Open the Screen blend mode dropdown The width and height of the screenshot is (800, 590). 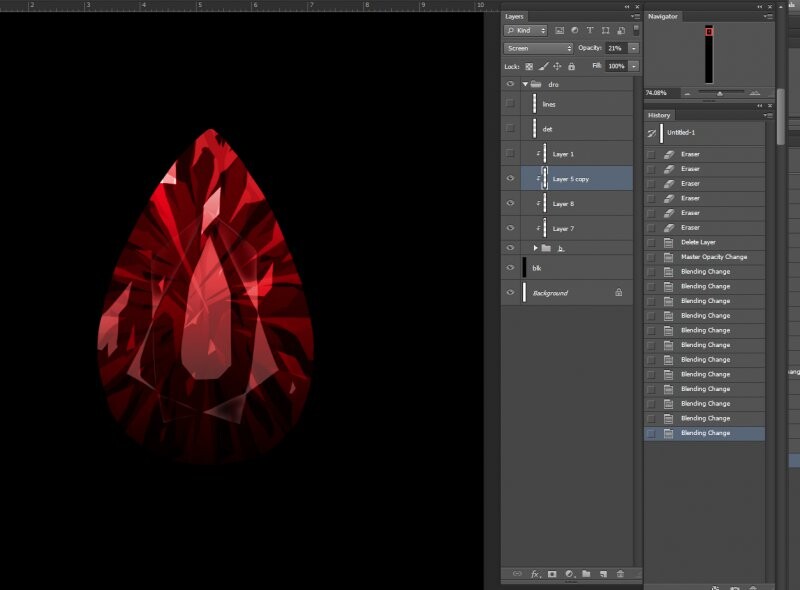point(538,48)
